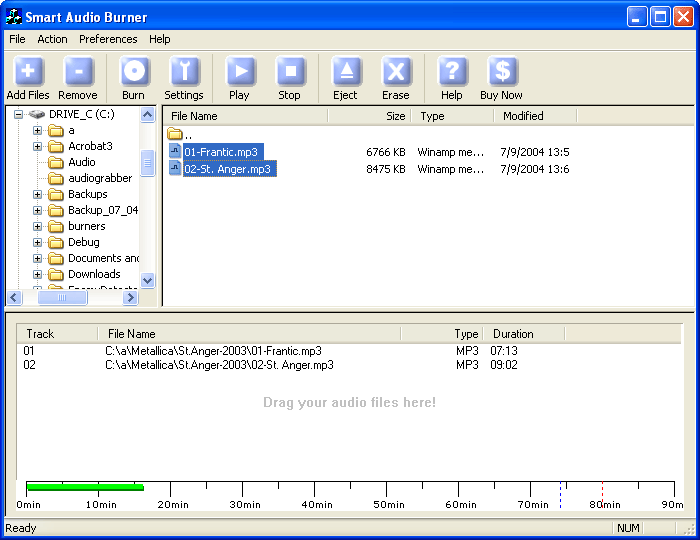This screenshot has height=540, width=700.
Task: Expand the Acrobat3 folder tree node
Action: (x=38, y=146)
